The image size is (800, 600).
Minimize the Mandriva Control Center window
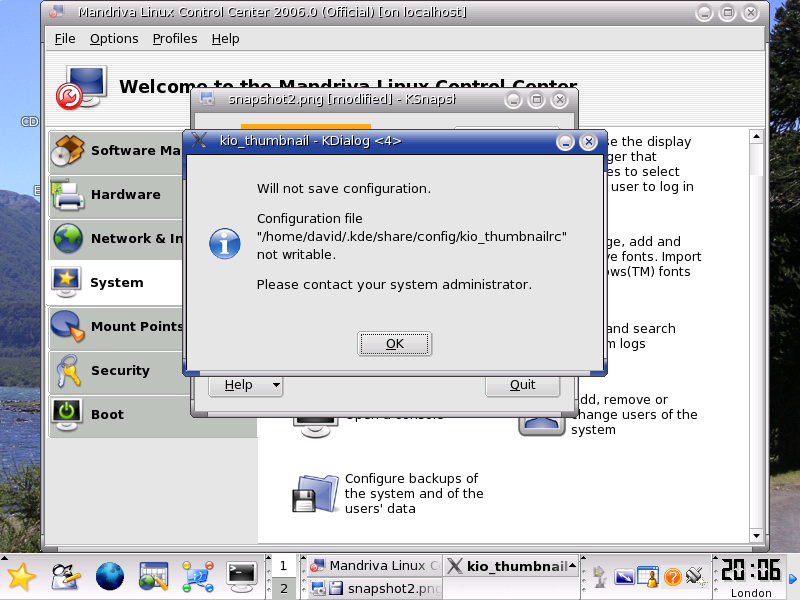[704, 13]
